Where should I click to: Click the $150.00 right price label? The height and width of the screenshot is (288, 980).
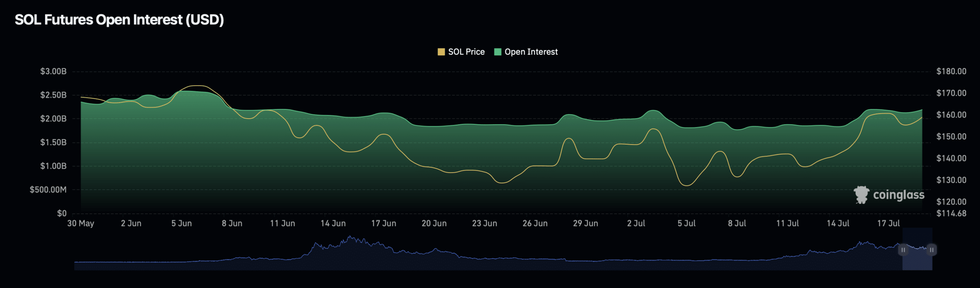pyautogui.click(x=951, y=137)
